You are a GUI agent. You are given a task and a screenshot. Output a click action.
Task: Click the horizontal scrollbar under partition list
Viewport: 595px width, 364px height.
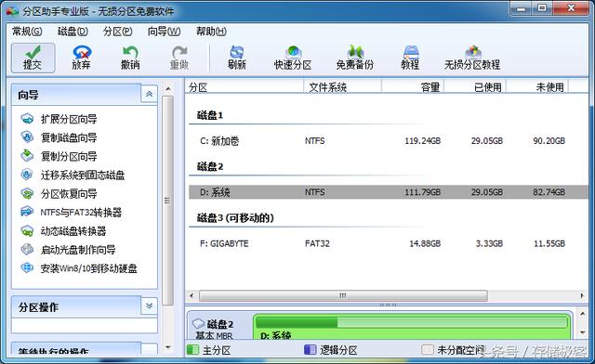pos(343,295)
